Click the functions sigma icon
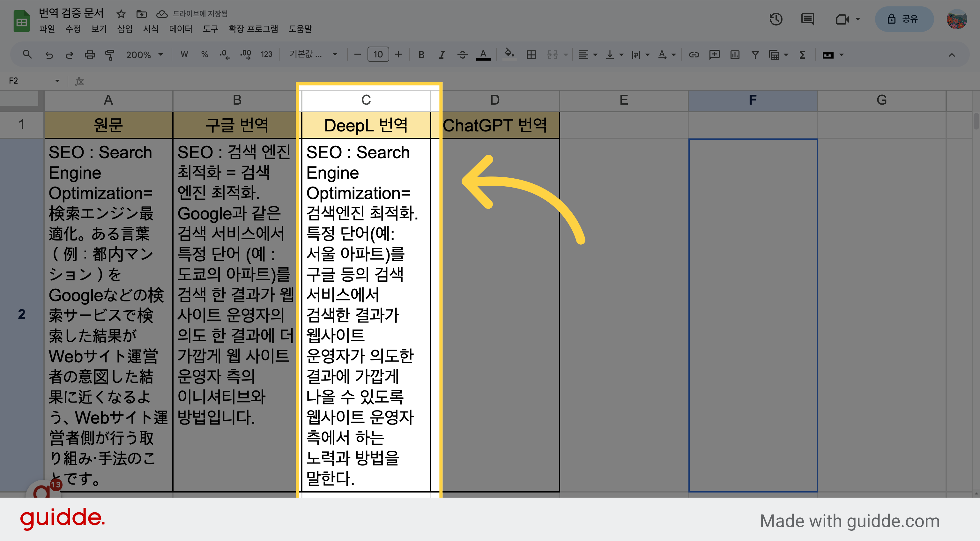This screenshot has height=541, width=980. click(x=802, y=55)
